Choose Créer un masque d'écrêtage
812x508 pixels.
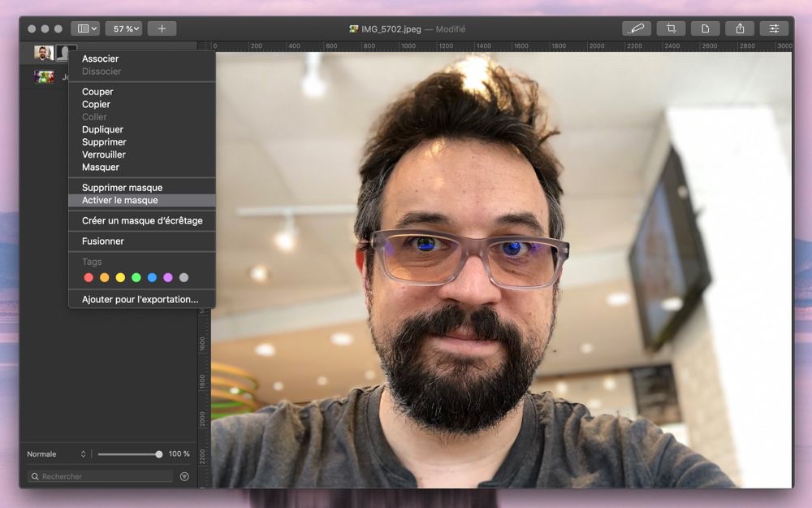click(142, 221)
